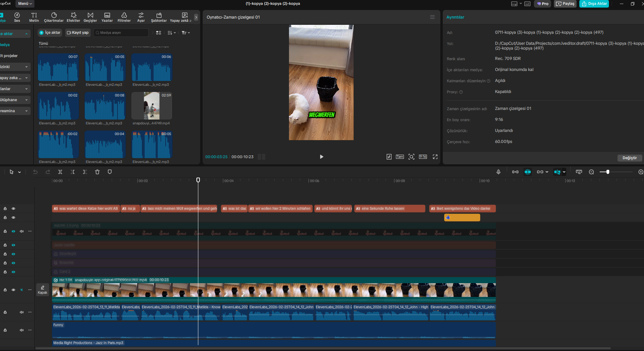Select the snapdouyi video thumbnail in media bin

(x=152, y=106)
